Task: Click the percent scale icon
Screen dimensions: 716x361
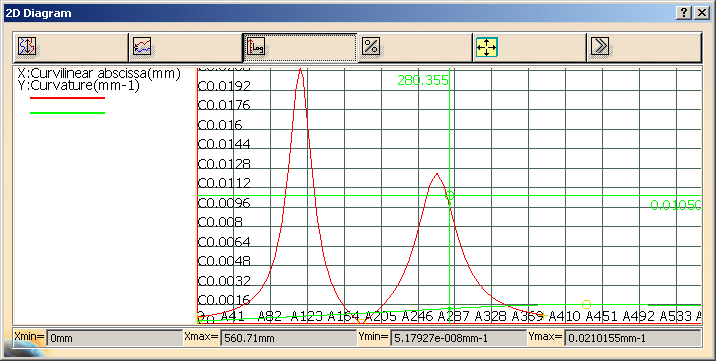Action: point(371,47)
